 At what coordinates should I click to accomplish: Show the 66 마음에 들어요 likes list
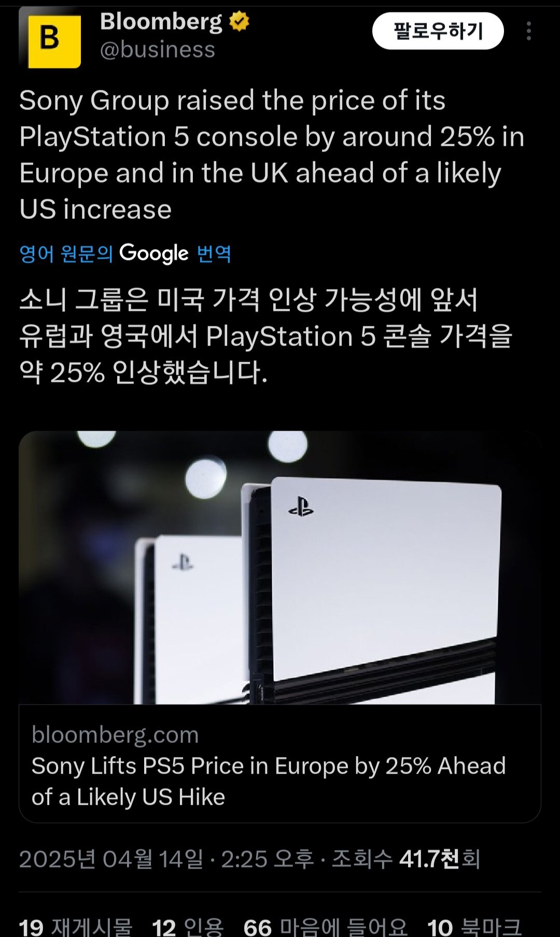(326, 927)
